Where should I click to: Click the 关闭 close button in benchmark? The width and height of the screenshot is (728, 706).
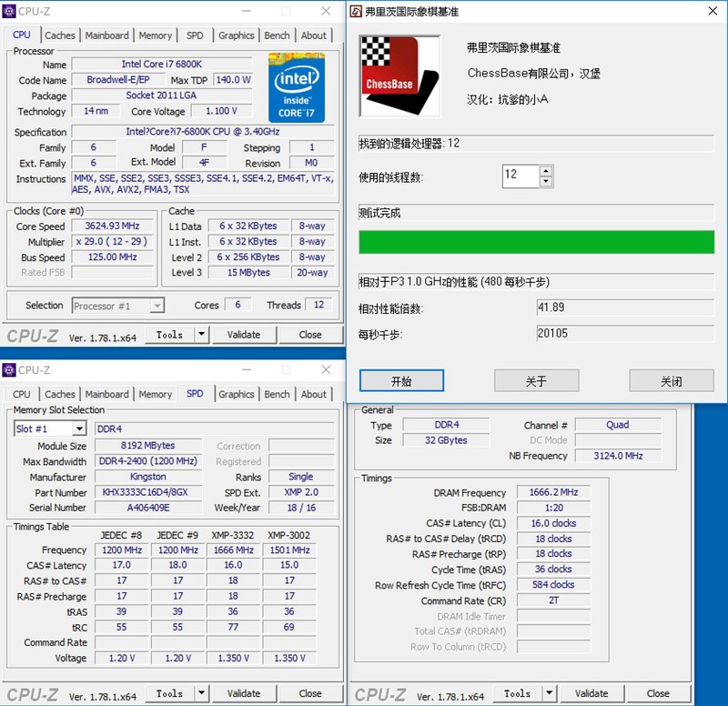[672, 380]
